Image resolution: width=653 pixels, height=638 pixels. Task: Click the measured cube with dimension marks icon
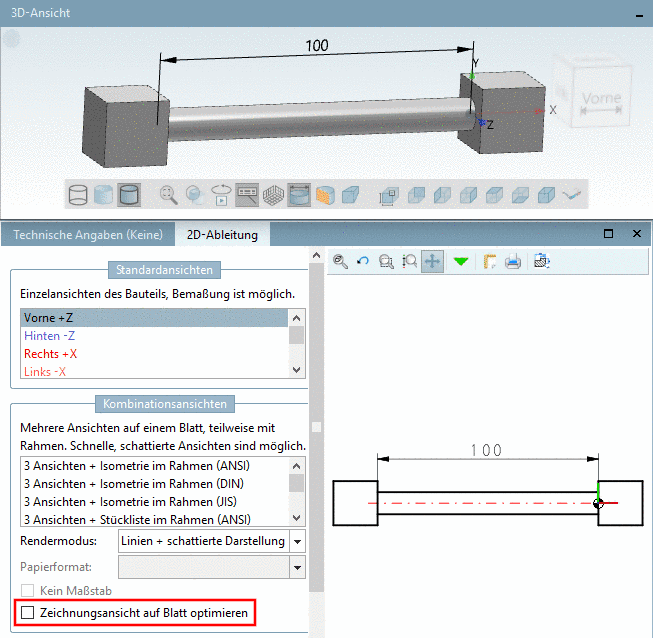pyautogui.click(x=389, y=194)
